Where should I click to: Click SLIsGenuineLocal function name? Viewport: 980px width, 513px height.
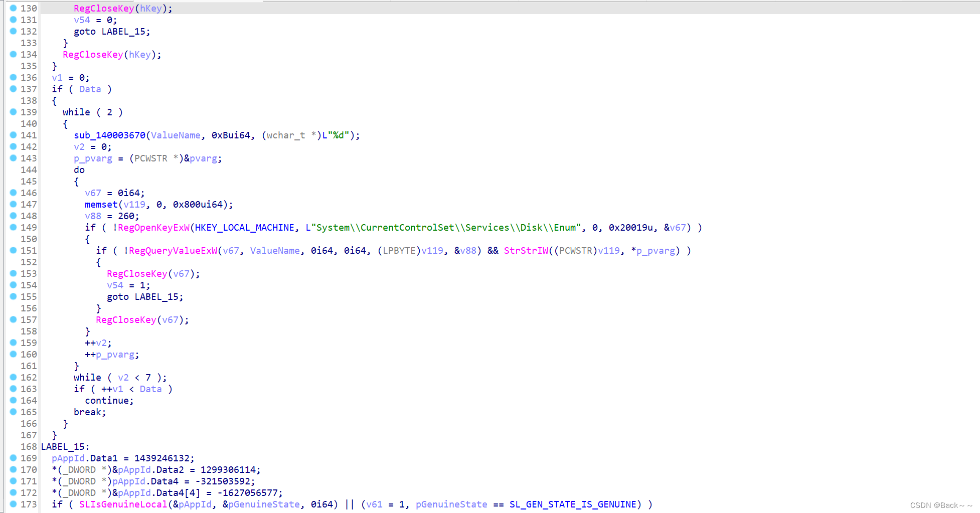(x=123, y=504)
